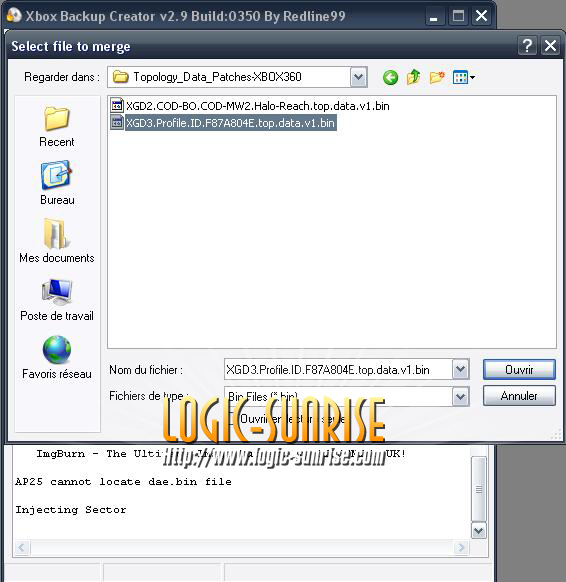Screen dimensions: 566x582
Task: Go back with green arrow icon
Action: coord(390,78)
